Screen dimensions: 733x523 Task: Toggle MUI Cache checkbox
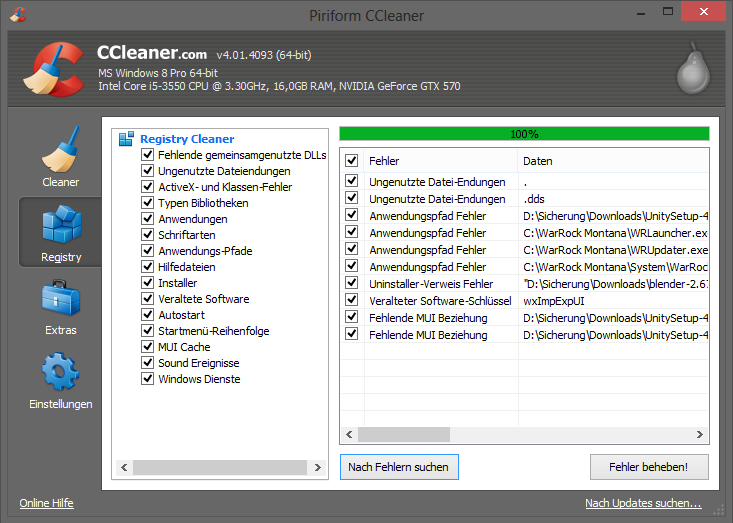[x=147, y=346]
